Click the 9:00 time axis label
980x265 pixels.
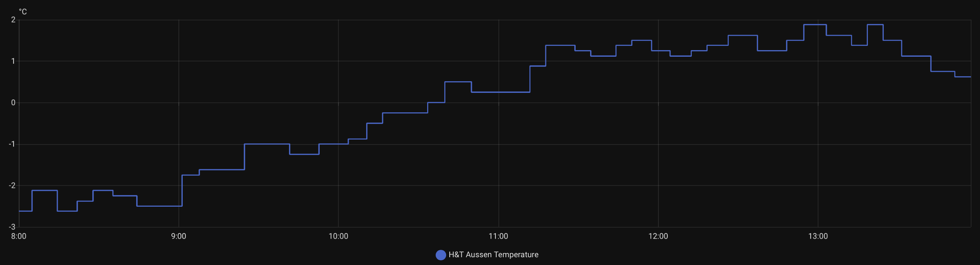point(178,236)
